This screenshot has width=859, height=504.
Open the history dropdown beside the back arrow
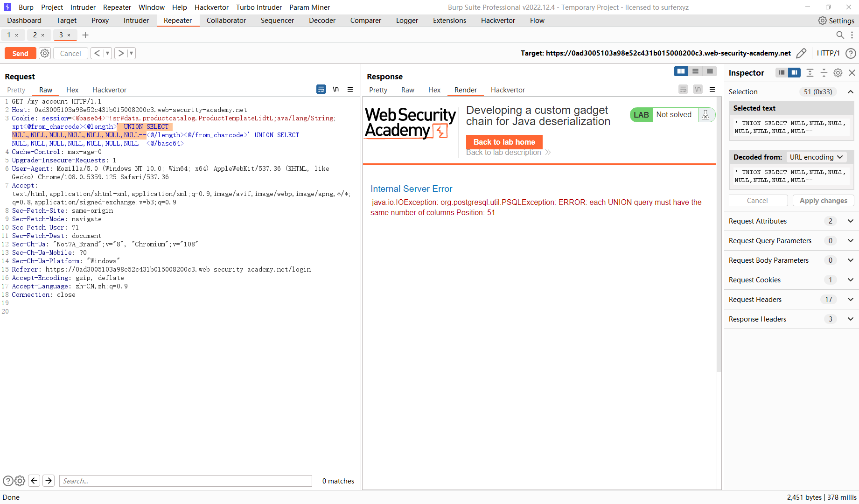pyautogui.click(x=107, y=53)
